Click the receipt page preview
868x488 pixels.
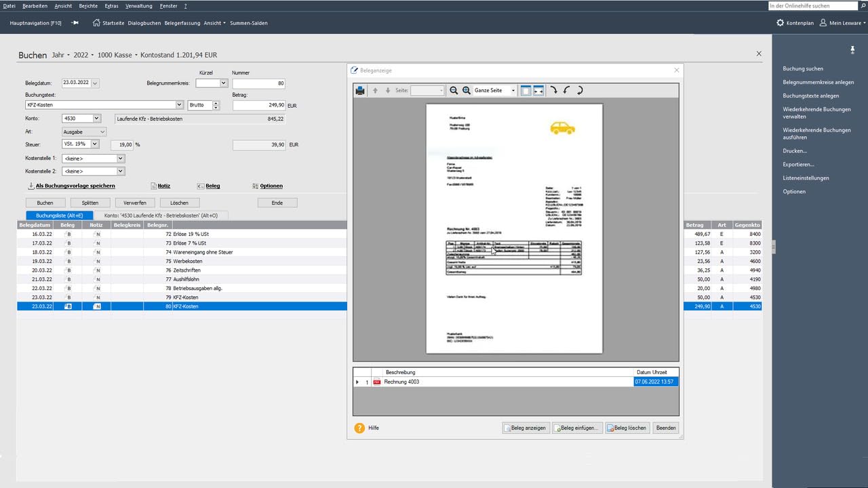514,228
